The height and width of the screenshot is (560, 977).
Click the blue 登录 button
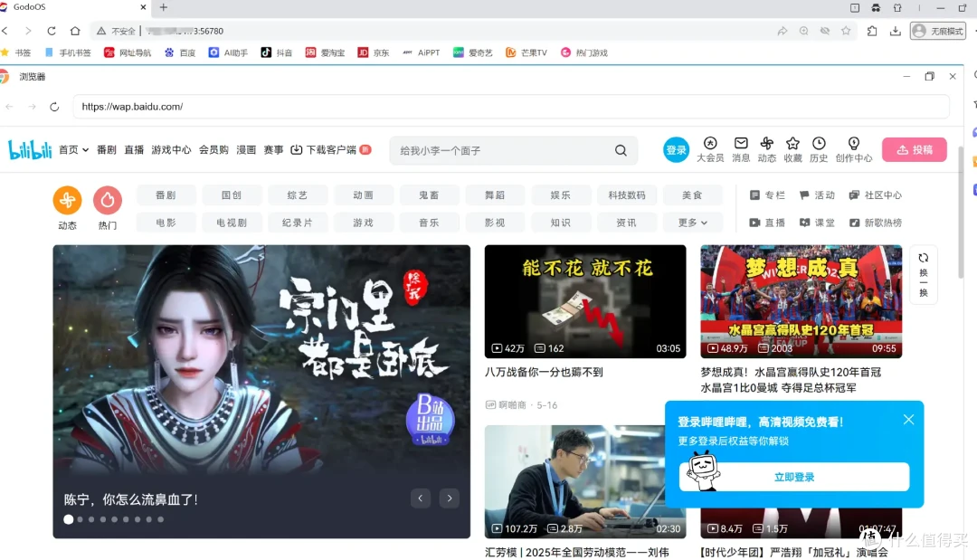(676, 149)
